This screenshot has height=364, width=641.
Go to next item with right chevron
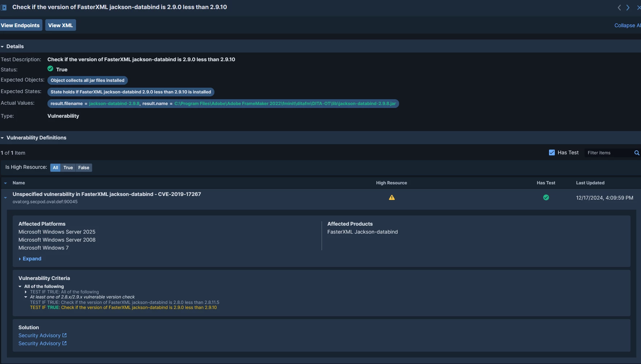point(628,8)
